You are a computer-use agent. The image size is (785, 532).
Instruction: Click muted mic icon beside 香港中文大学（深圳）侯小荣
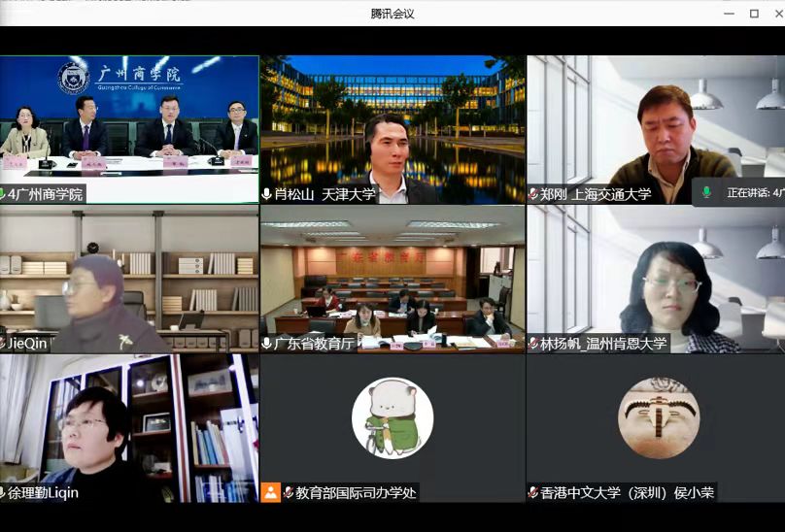[x=533, y=492]
